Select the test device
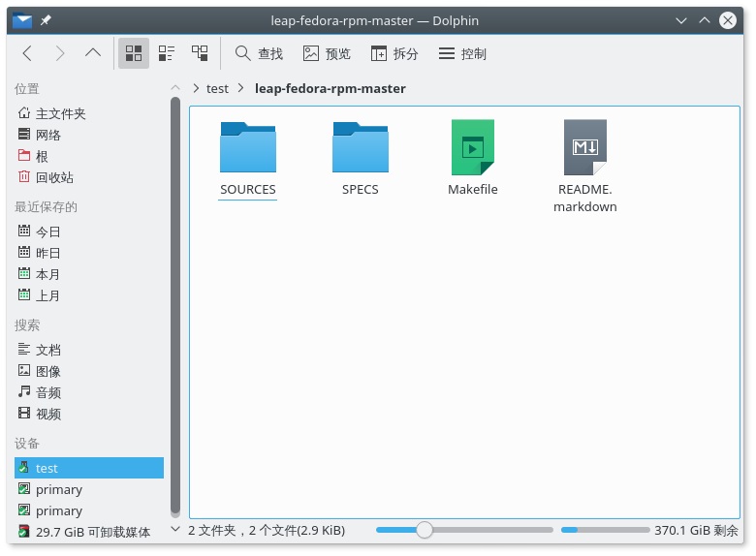The image size is (756, 556). coord(89,468)
